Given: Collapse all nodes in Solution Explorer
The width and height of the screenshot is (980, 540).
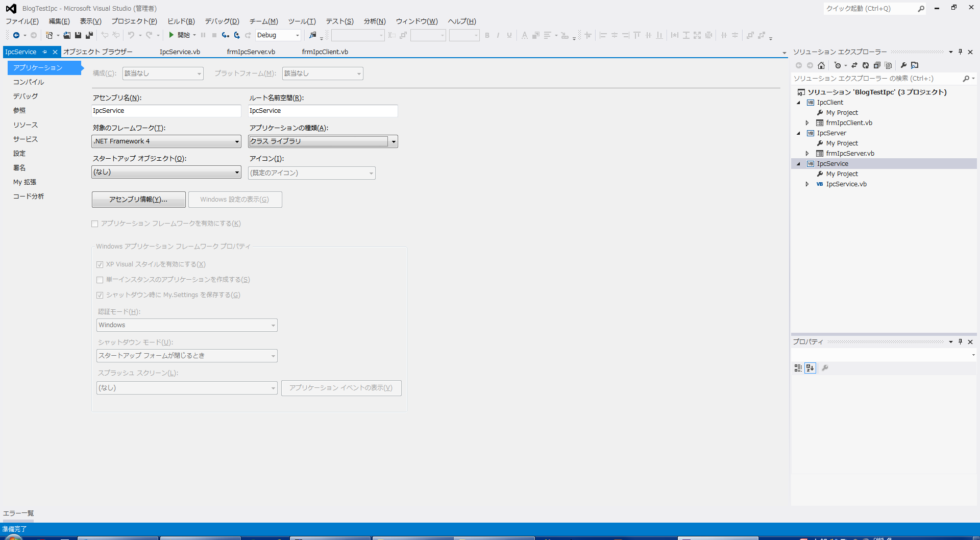Looking at the screenshot, I should pos(877,65).
